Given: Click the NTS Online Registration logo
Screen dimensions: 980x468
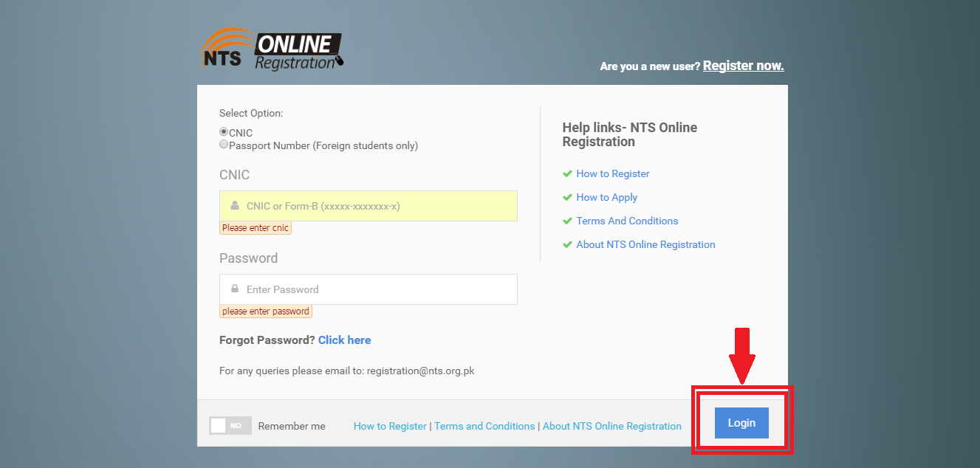Looking at the screenshot, I should tap(273, 50).
